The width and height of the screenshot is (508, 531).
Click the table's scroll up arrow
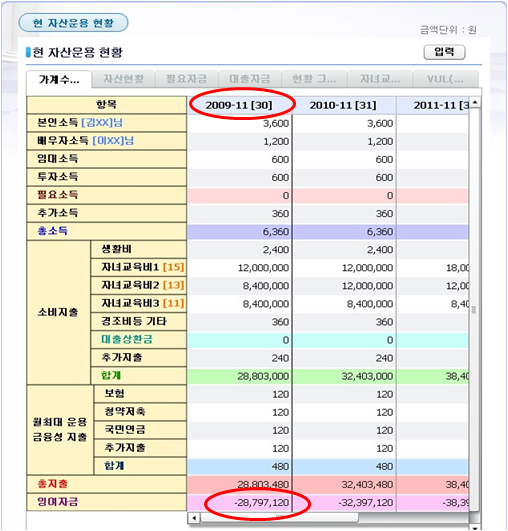(475, 102)
